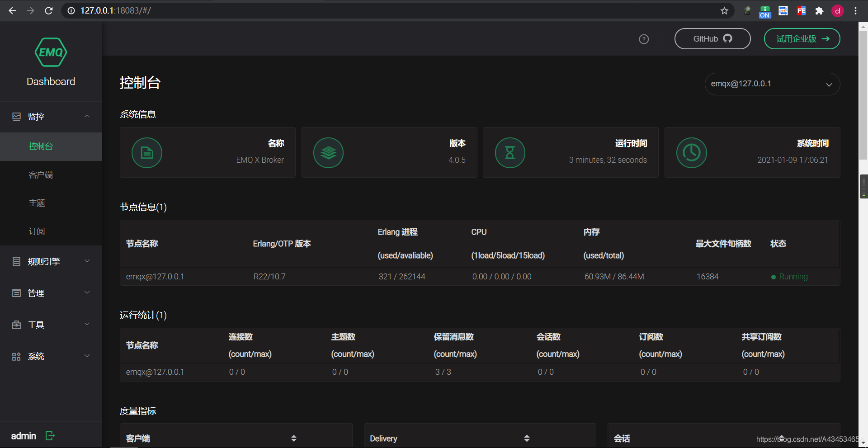
Task: Click the 0.00 / 0.00 / 0.00 CPU cell
Action: tap(502, 277)
